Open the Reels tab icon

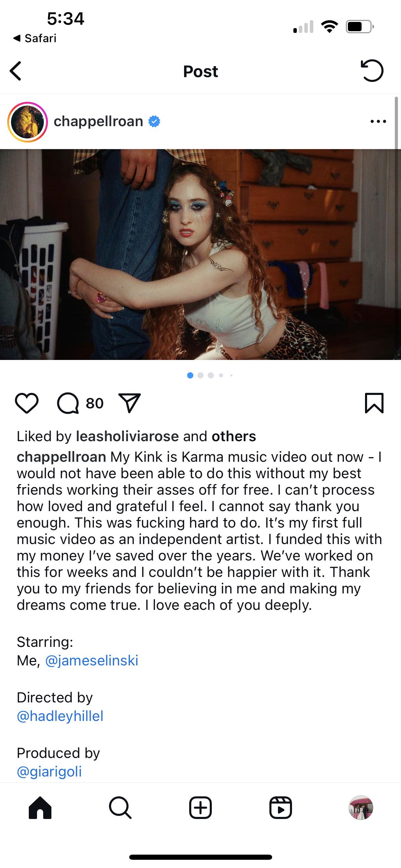click(280, 808)
